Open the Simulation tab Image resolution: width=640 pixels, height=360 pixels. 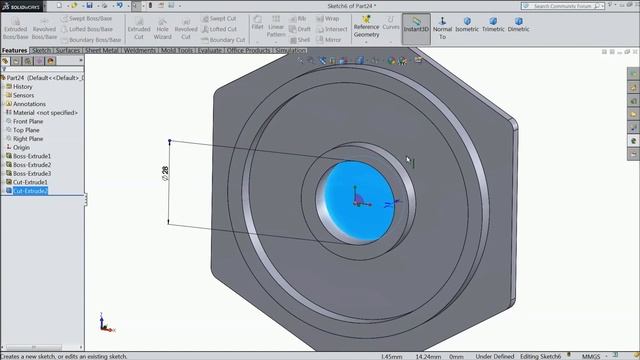pyautogui.click(x=290, y=50)
